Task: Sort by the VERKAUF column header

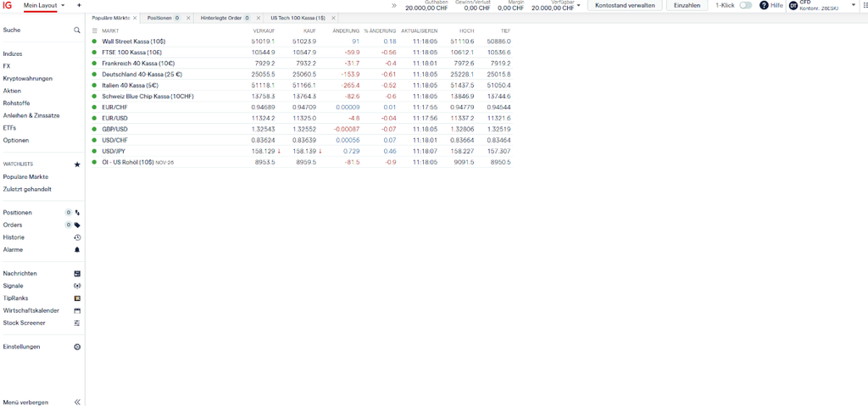Action: [x=264, y=31]
